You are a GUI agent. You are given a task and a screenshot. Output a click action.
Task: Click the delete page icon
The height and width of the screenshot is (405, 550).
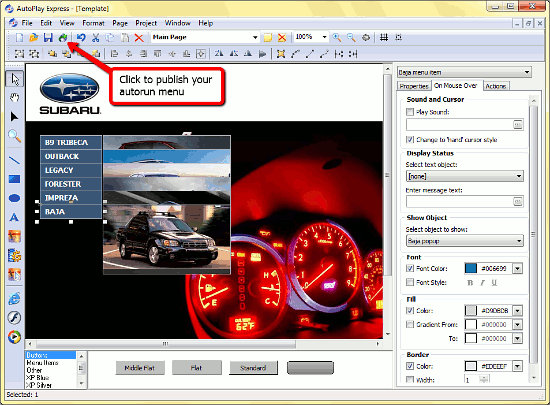282,38
